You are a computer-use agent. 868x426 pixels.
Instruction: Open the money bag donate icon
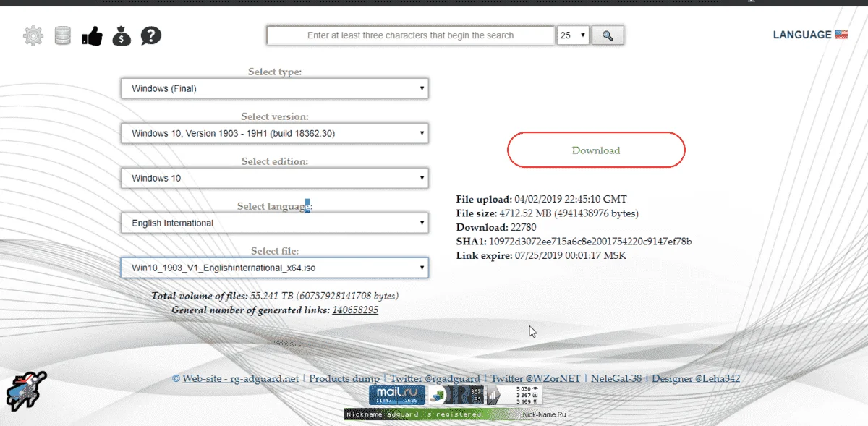tap(122, 35)
